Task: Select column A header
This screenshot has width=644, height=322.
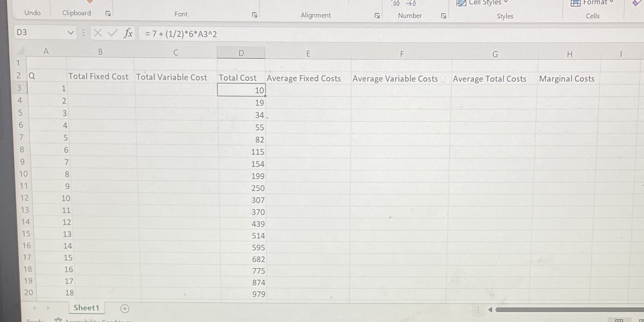Action: click(46, 52)
